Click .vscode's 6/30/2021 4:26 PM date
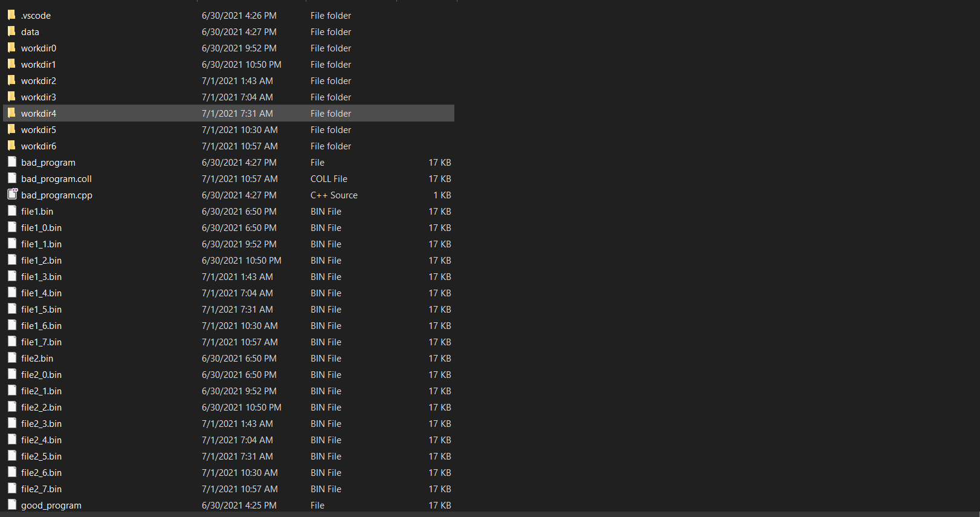Image resolution: width=980 pixels, height=517 pixels. click(x=239, y=16)
